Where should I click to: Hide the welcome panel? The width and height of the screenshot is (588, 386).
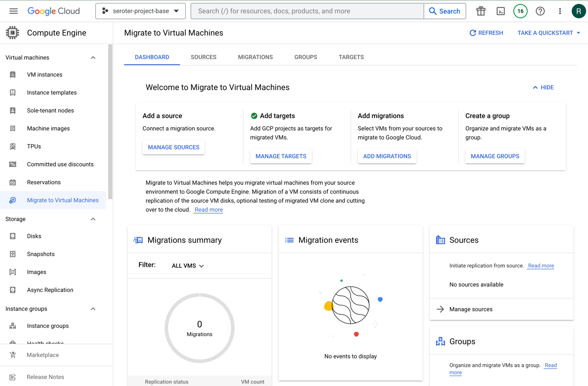(543, 87)
